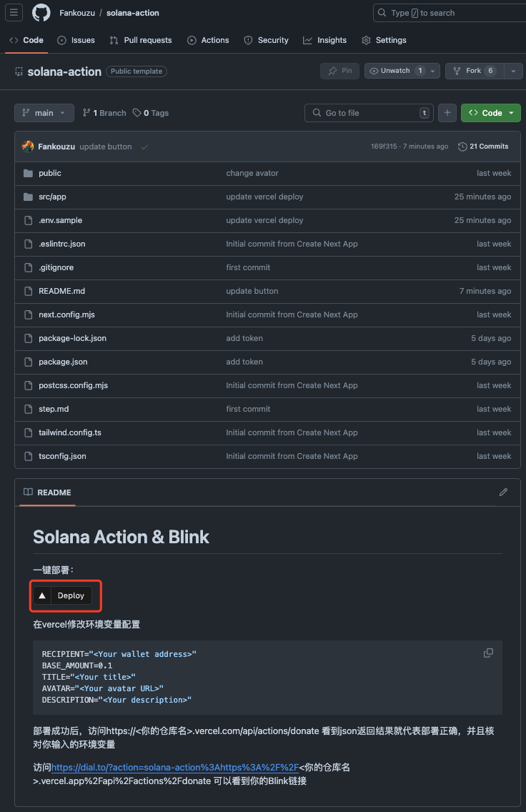Open add token commit for package-lock.json
Screen dimensions: 526x812
click(244, 338)
